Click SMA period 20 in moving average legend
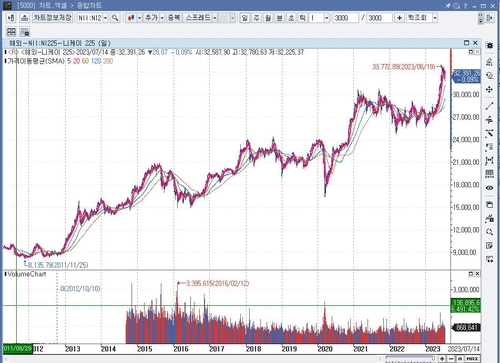The width and height of the screenshot is (500, 363). [76, 61]
